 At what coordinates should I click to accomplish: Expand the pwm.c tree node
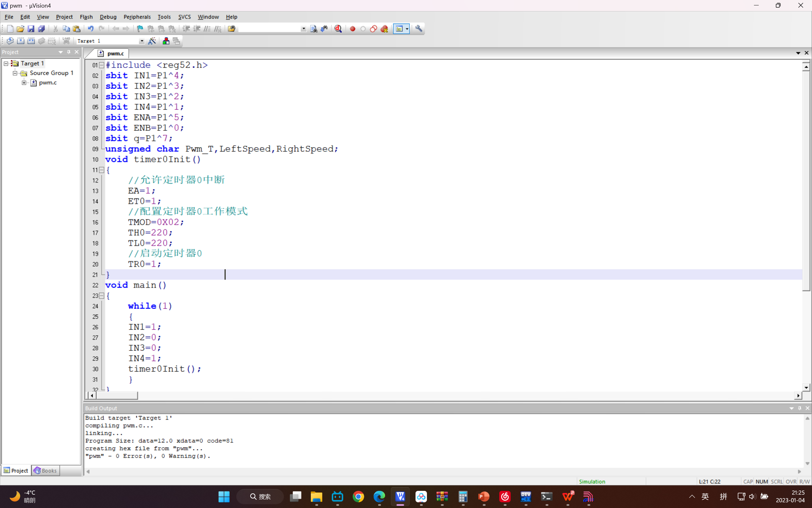(x=24, y=83)
